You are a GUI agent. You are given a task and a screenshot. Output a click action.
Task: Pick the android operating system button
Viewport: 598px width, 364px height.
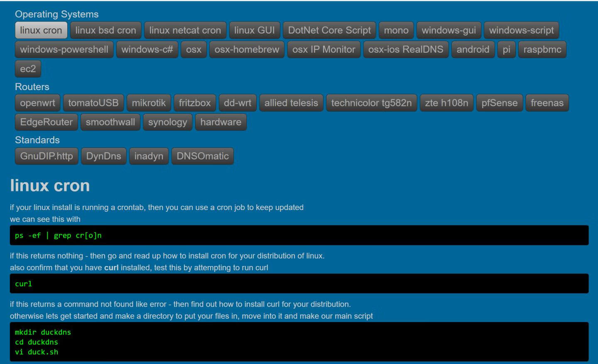coord(473,49)
